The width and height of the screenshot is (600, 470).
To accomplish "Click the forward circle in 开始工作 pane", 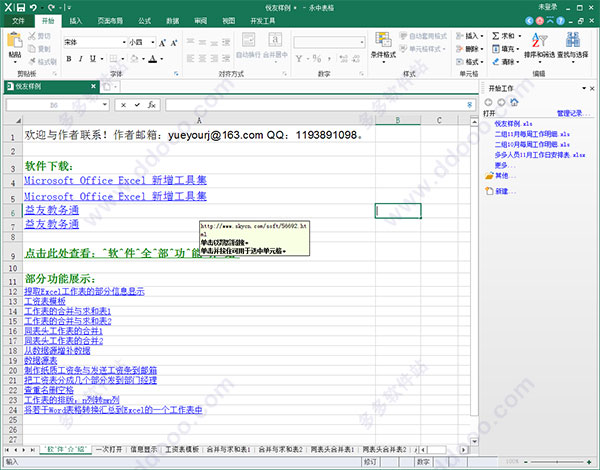I will coord(501,102).
